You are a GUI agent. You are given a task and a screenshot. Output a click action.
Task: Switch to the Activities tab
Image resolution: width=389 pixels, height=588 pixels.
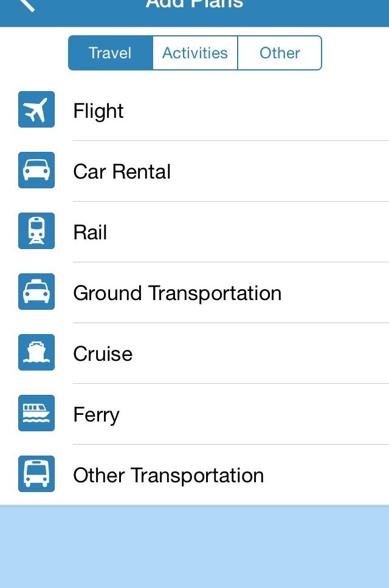tap(194, 53)
